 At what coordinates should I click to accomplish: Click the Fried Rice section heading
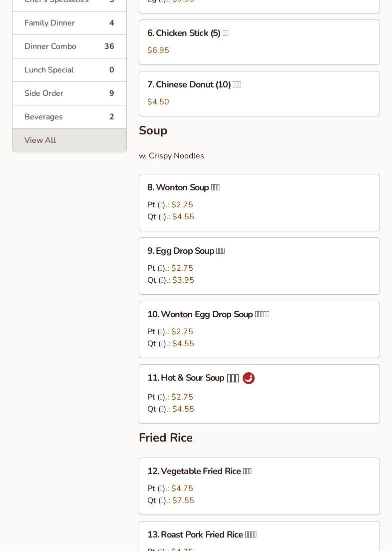(166, 438)
